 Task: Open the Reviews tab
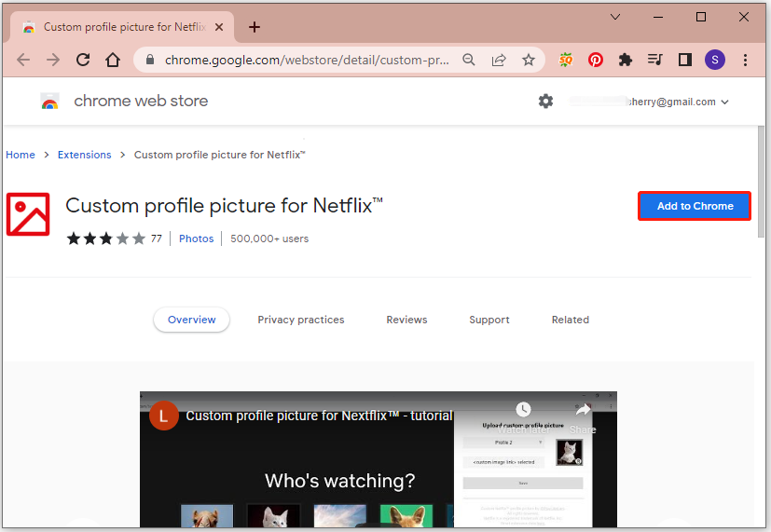406,320
